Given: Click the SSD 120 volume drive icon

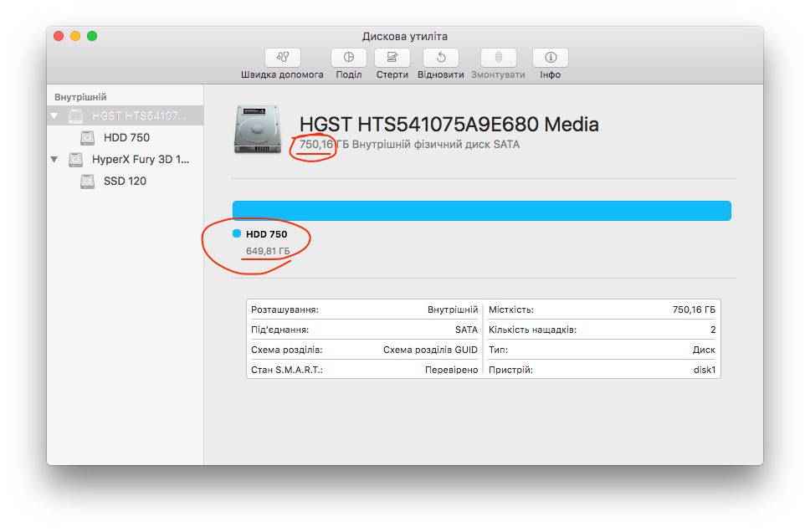Looking at the screenshot, I should [87, 182].
